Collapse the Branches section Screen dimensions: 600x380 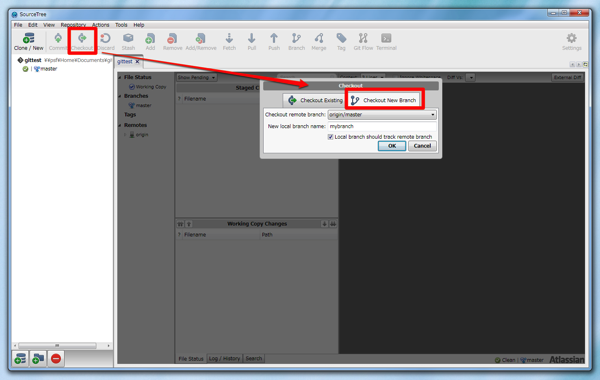(x=120, y=96)
